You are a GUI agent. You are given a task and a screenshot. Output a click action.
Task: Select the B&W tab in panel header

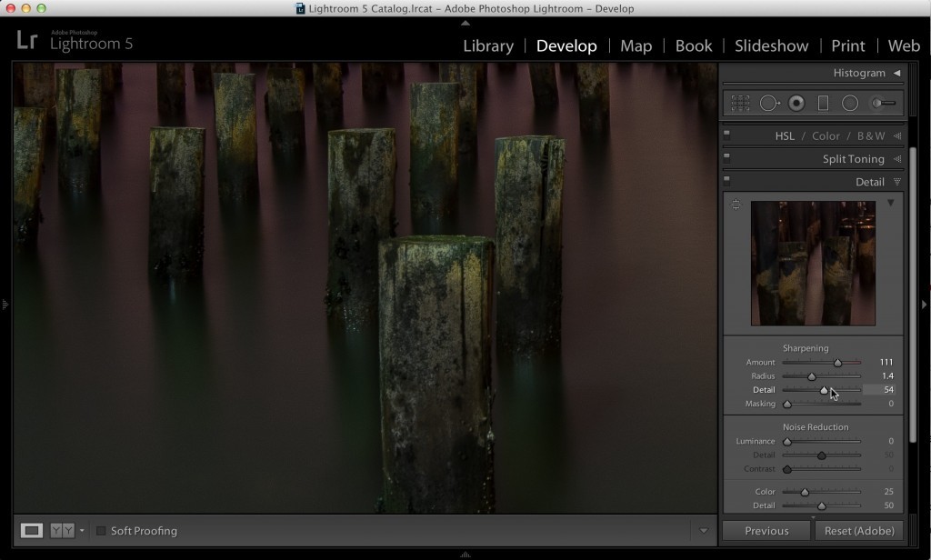(871, 136)
